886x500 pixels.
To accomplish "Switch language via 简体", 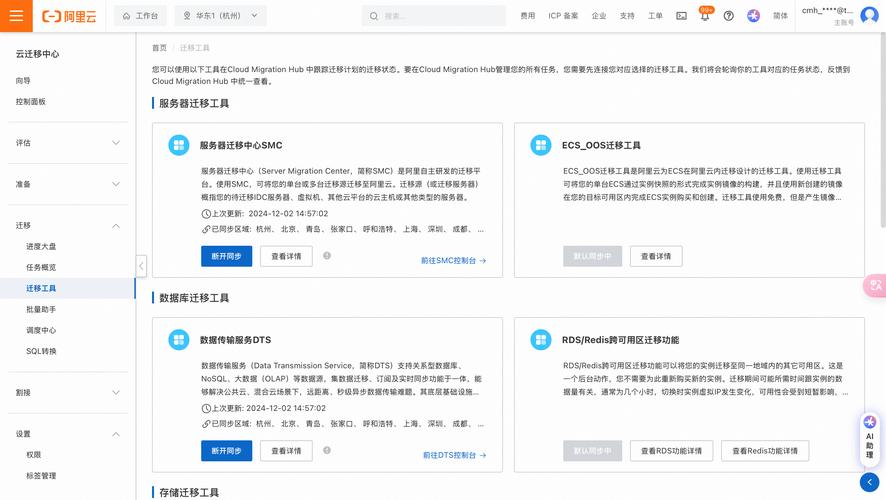I will click(780, 16).
